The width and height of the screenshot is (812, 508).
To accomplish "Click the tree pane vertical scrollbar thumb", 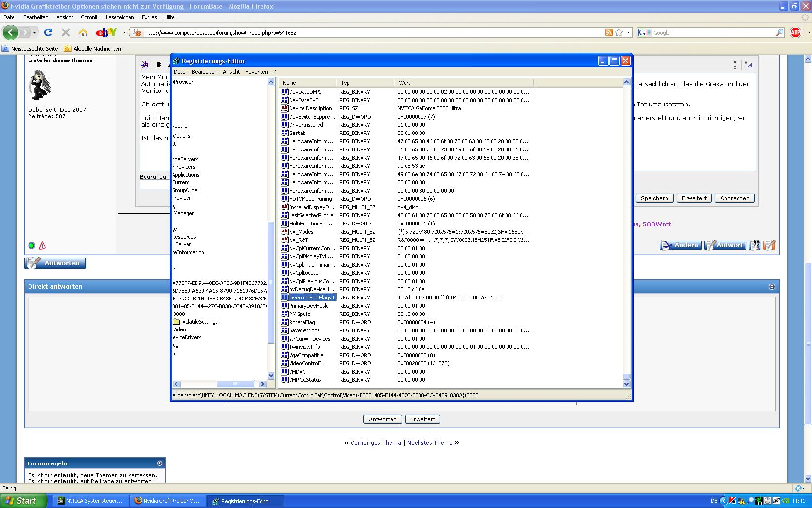I will pyautogui.click(x=271, y=282).
